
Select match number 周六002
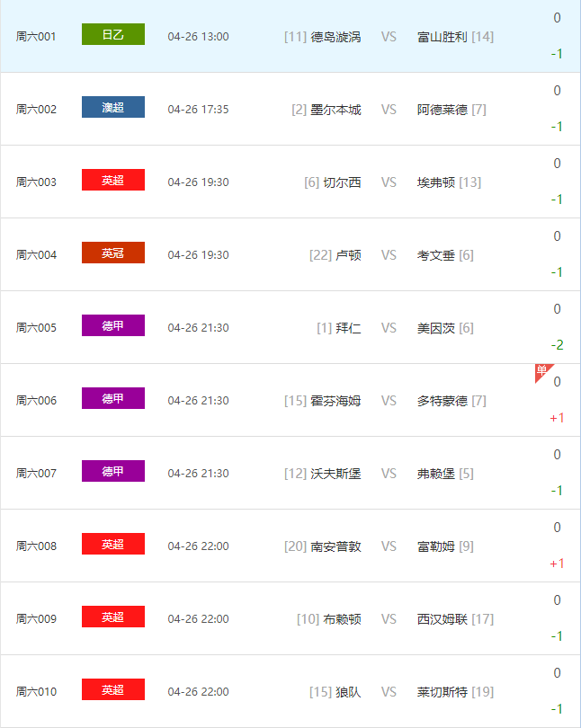click(36, 110)
